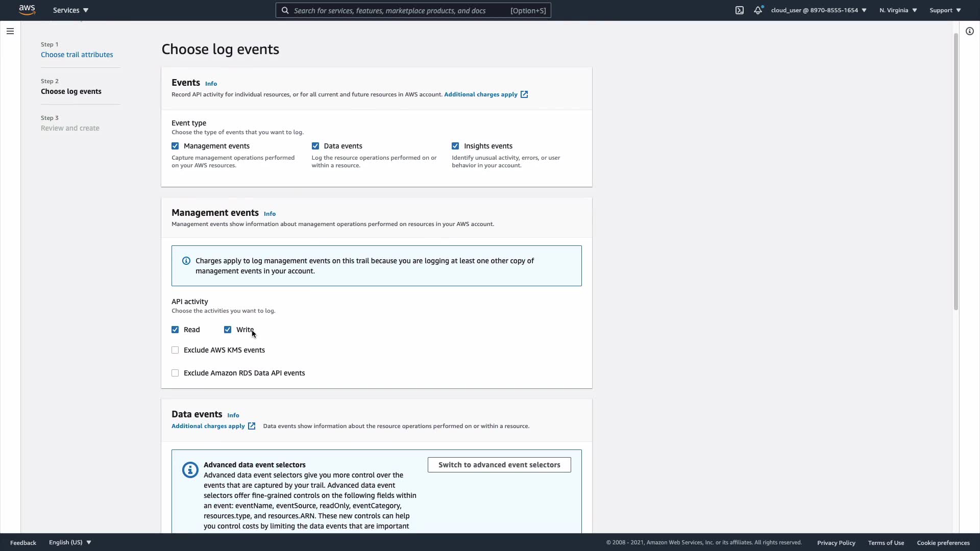Expand the cloud_user account menu
This screenshot has width=980, height=551.
click(818, 10)
